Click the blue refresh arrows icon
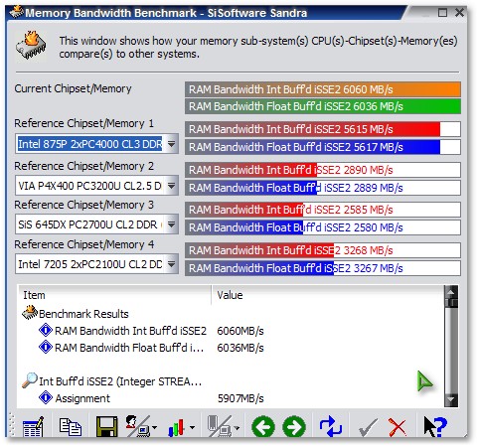Screen dimensions: 478x448 point(331,426)
